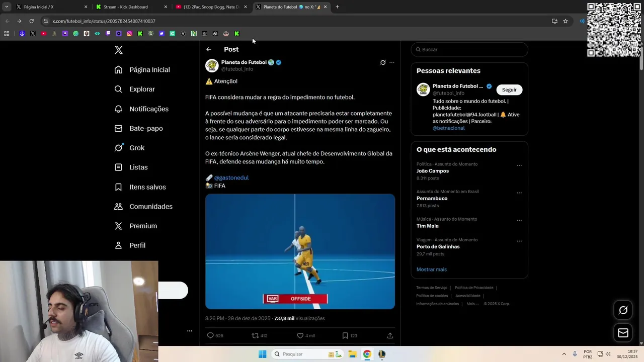
Task: Open the Tim Maia trending topic
Action: 427,226
